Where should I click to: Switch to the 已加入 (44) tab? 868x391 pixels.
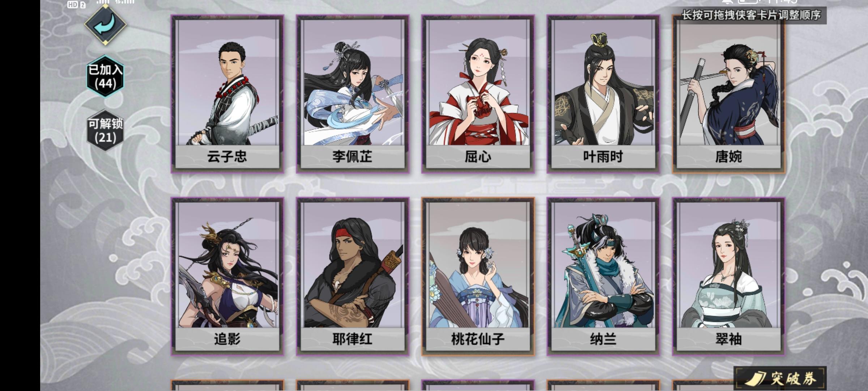(x=105, y=76)
